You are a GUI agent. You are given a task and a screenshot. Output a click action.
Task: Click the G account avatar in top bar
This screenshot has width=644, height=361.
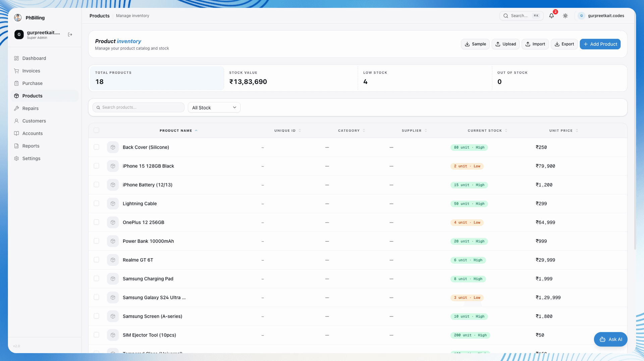click(582, 16)
